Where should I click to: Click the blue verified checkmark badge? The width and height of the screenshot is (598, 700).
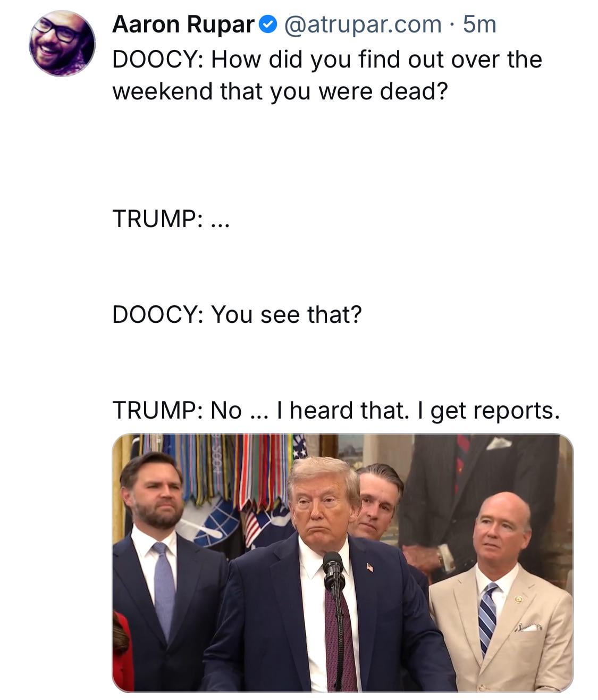(268, 24)
